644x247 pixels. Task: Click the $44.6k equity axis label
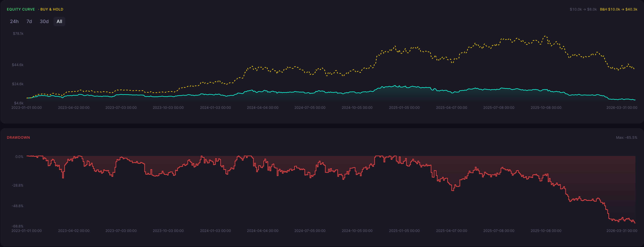(18, 65)
